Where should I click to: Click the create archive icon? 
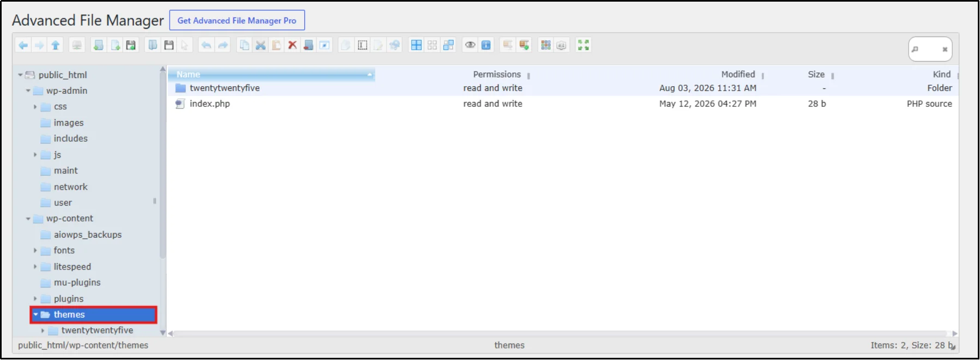coord(524,45)
